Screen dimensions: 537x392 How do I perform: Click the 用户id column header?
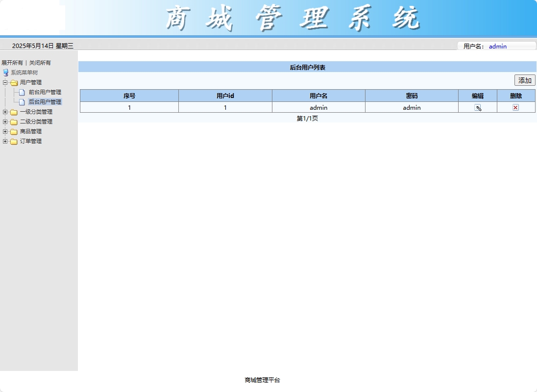tap(225, 96)
